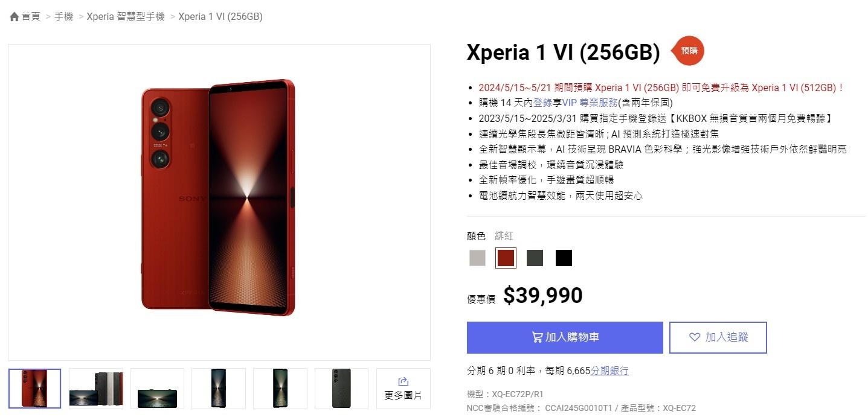Click the 加入追蹤 button
Viewport: 868px width, 417px height.
pos(718,337)
